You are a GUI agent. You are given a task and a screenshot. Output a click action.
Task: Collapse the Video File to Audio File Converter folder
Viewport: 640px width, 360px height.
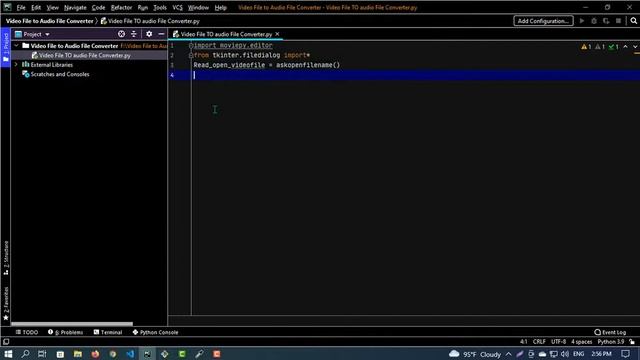click(x=16, y=46)
